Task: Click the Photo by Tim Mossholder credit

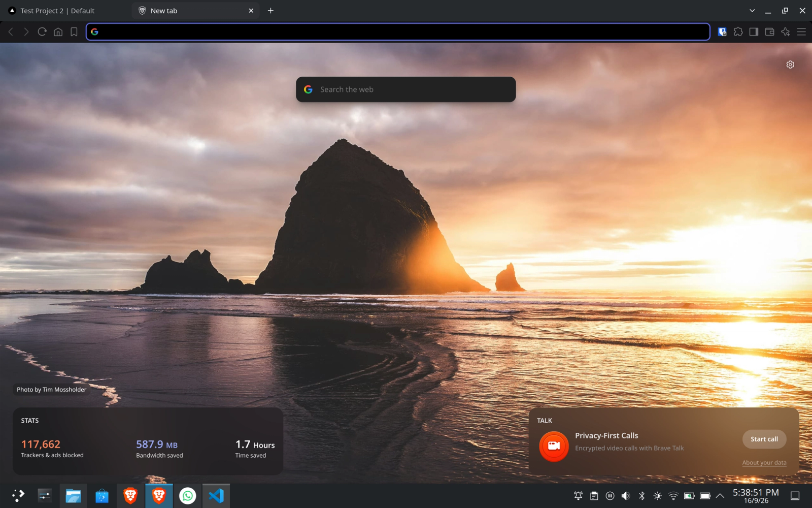Action: coord(51,390)
